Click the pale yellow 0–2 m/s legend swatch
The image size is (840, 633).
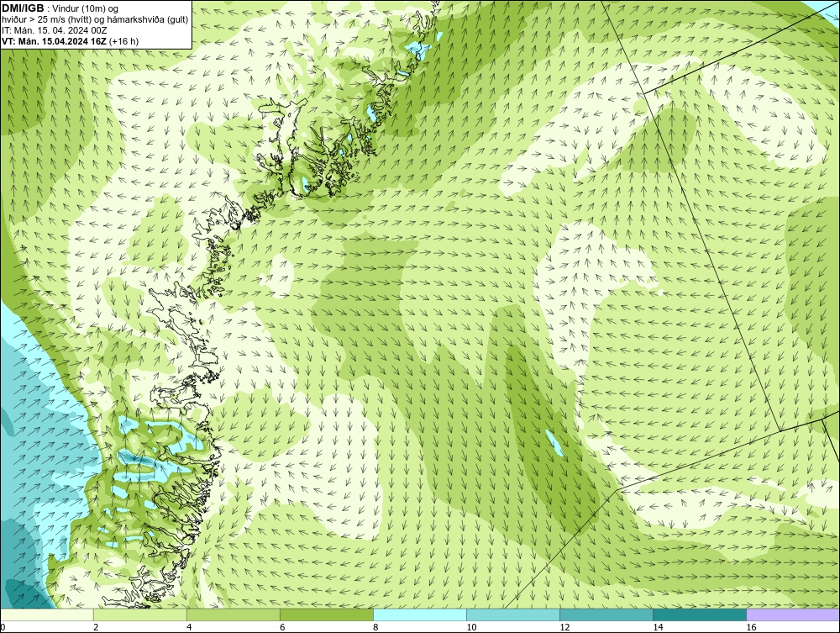tap(47, 615)
